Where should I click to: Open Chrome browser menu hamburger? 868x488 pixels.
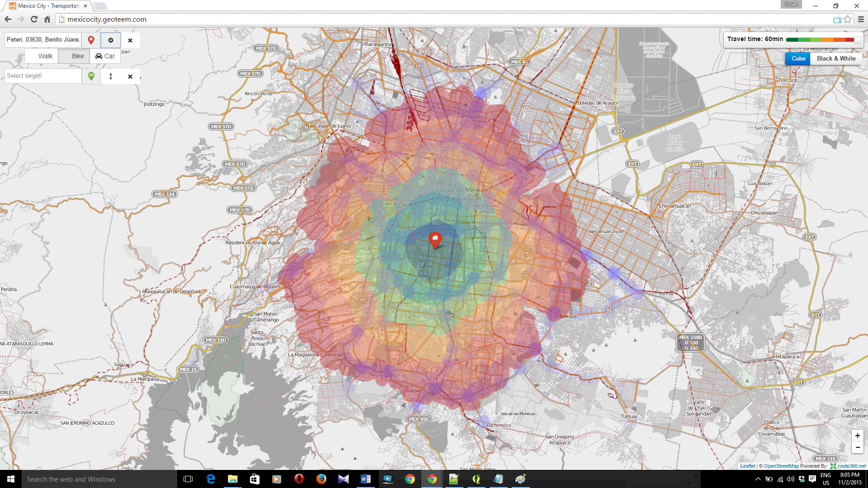pyautogui.click(x=861, y=19)
